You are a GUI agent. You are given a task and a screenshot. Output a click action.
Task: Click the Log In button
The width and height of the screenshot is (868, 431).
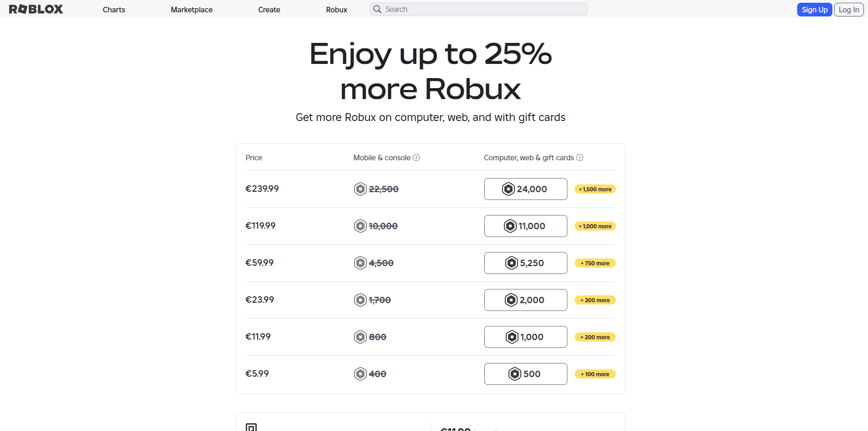point(848,9)
